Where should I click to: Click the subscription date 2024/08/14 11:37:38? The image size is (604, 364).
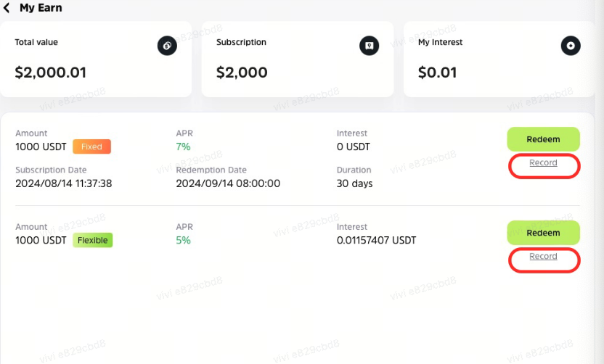point(64,183)
